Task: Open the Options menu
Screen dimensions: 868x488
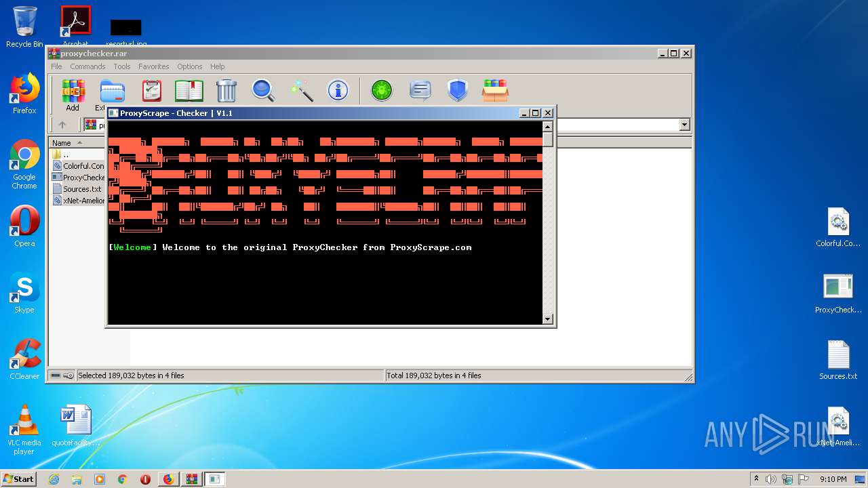Action: pos(190,66)
